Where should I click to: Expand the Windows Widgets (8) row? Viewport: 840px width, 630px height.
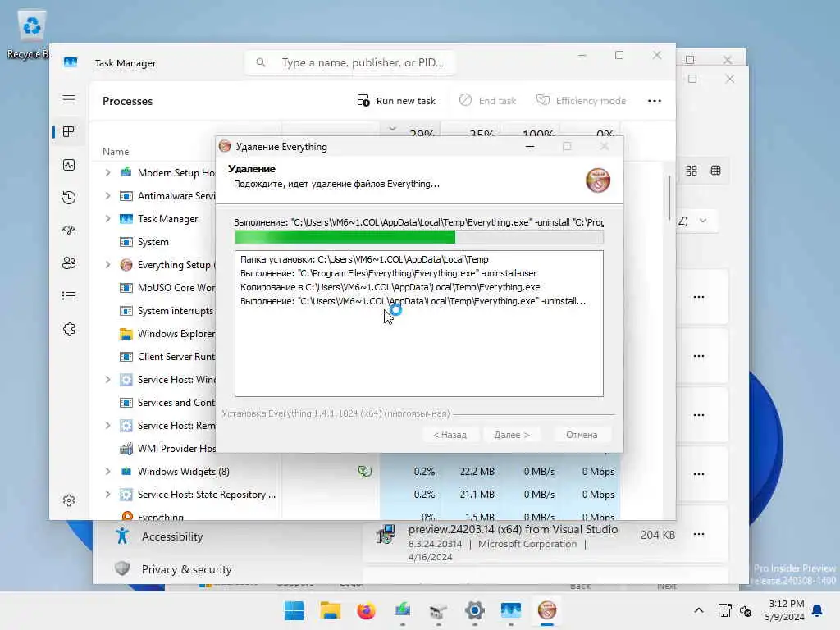click(107, 472)
